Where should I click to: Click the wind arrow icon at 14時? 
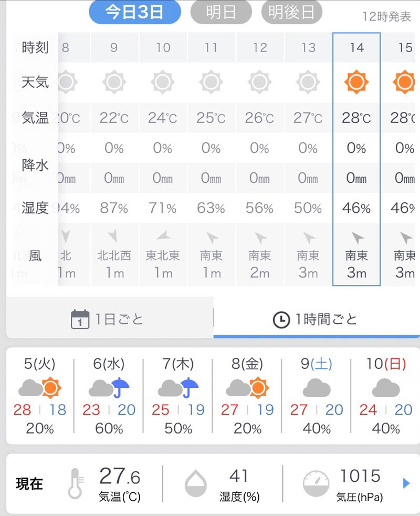(357, 238)
